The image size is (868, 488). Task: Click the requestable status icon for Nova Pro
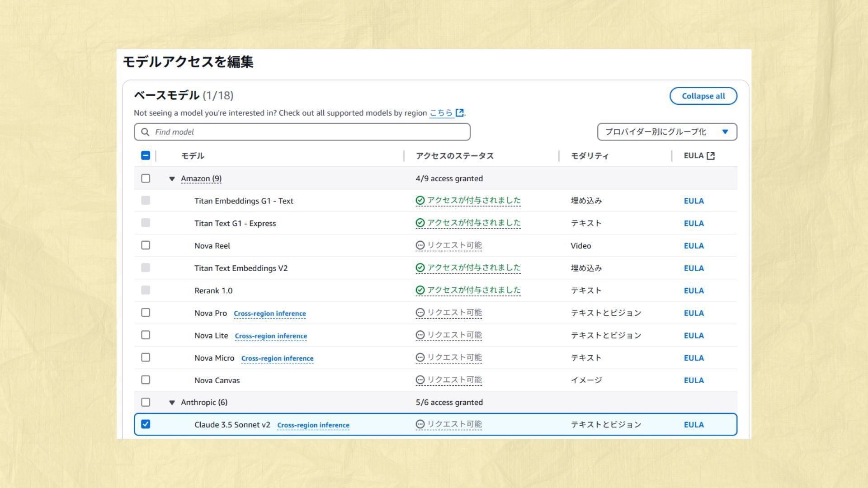[420, 312]
